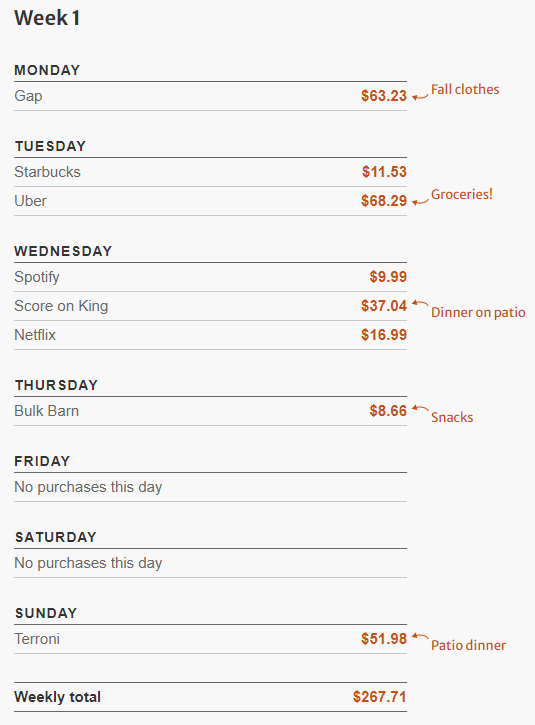Select the SUNDAY day header
The width and height of the screenshot is (535, 725).
[x=46, y=613]
